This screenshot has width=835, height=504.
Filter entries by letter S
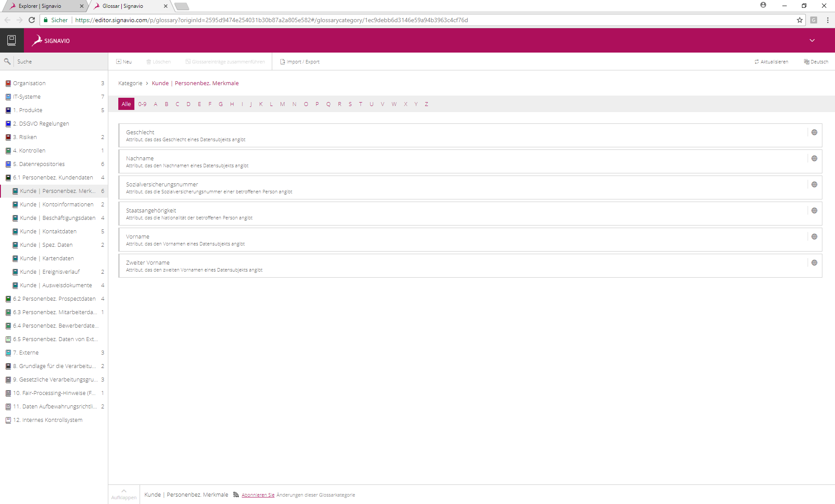pyautogui.click(x=350, y=104)
